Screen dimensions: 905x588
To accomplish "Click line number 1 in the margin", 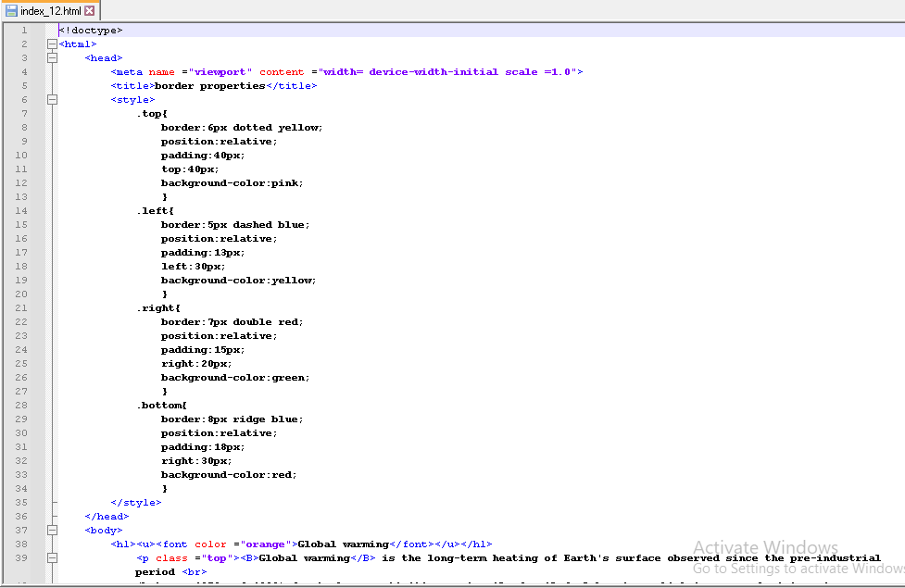I will (x=24, y=30).
